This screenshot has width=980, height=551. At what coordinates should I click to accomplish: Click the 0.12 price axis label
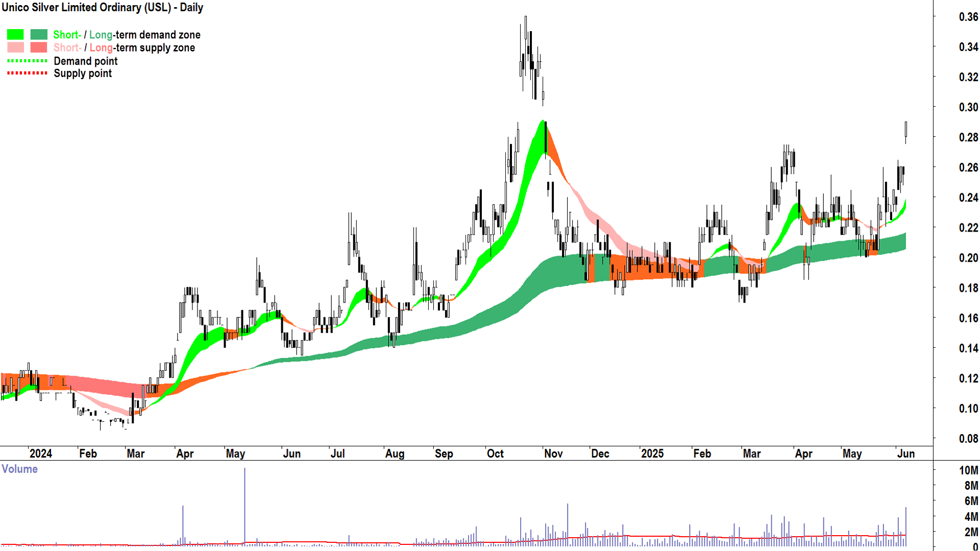[968, 379]
